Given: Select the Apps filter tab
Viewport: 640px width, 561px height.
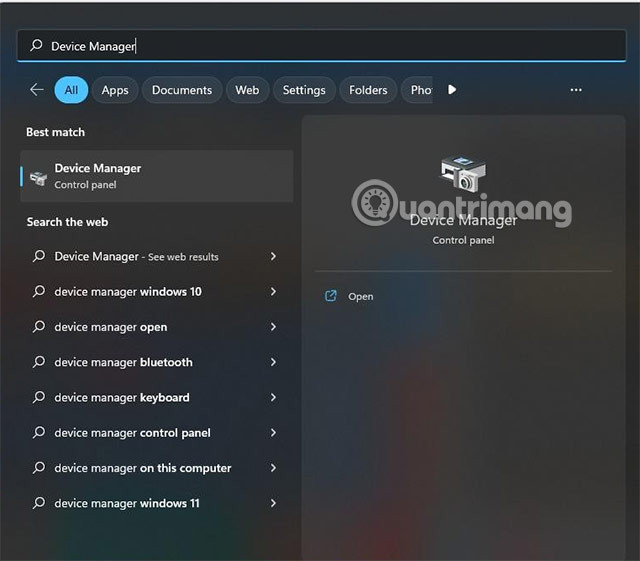Looking at the screenshot, I should [115, 90].
